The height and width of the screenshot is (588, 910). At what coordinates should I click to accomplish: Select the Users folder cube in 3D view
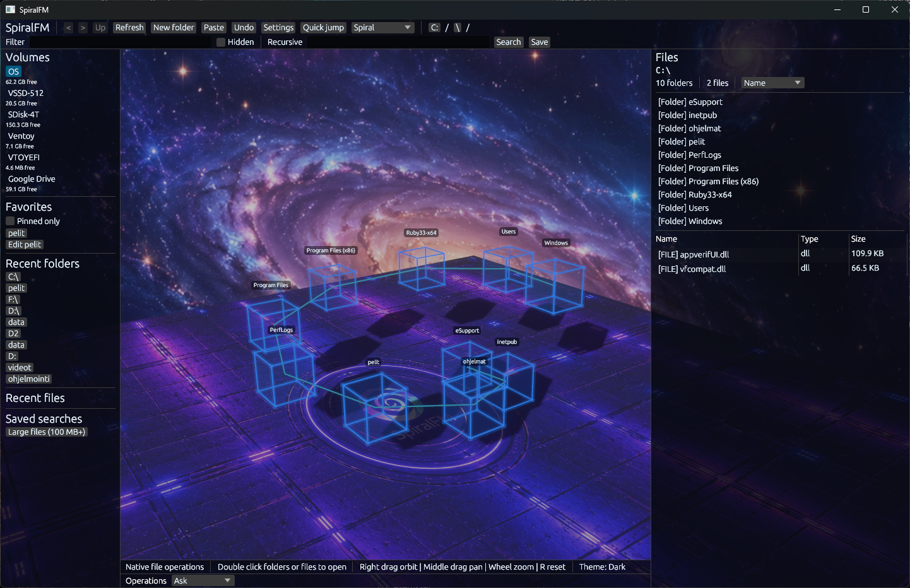tap(508, 269)
